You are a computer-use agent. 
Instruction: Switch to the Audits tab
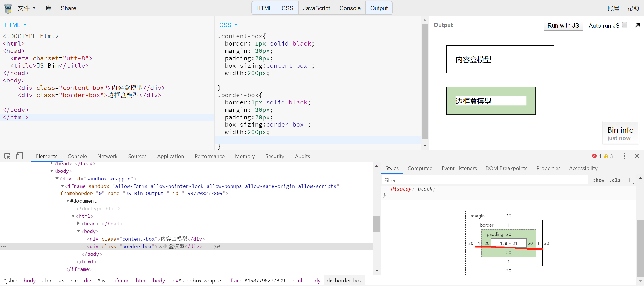pyautogui.click(x=302, y=156)
